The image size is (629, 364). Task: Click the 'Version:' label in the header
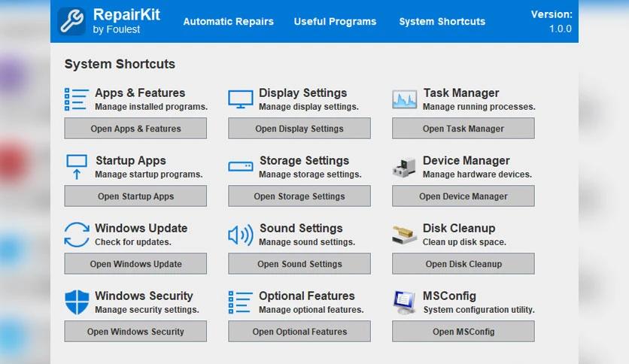click(552, 14)
